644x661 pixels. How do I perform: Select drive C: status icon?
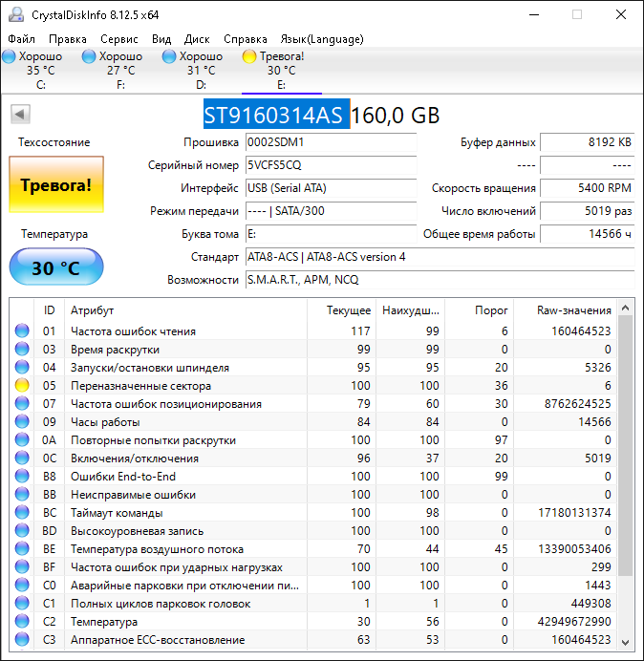pos(11,56)
